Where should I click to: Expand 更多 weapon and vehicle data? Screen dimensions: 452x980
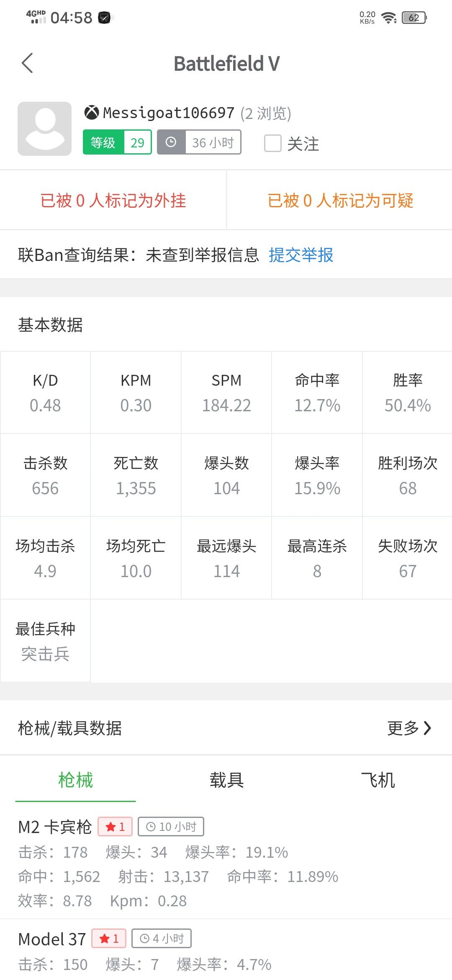409,728
